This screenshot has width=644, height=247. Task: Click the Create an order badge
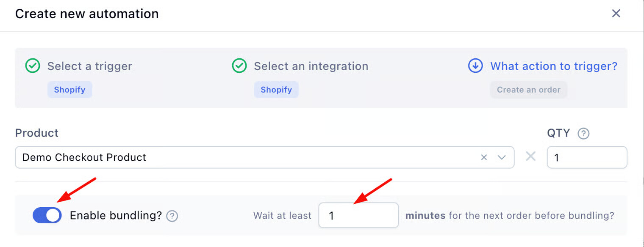528,90
